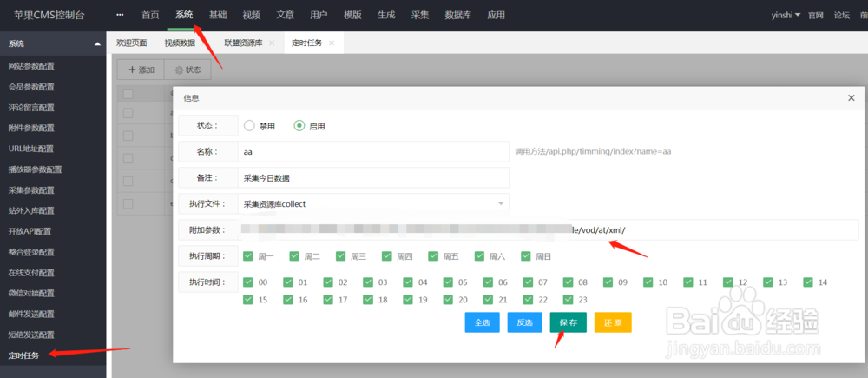Uncheck the 18 hour checkbox

click(x=368, y=299)
